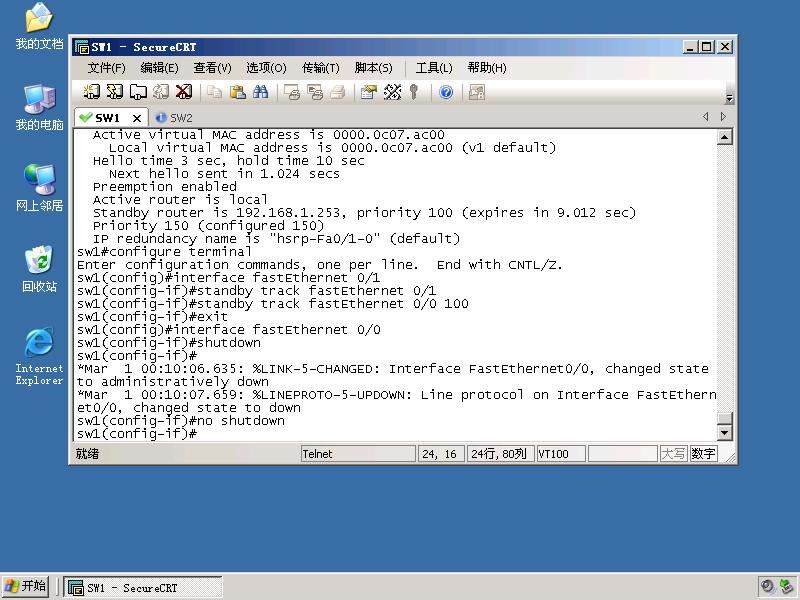The height and width of the screenshot is (600, 800).
Task: Click the Quick Connect lightning icon
Action: 115,92
